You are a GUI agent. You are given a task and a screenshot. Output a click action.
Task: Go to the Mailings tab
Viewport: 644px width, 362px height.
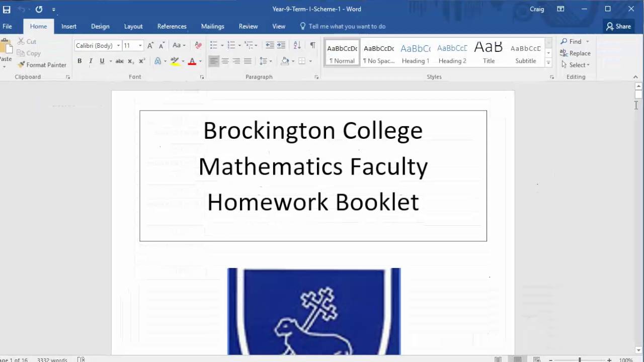(212, 26)
